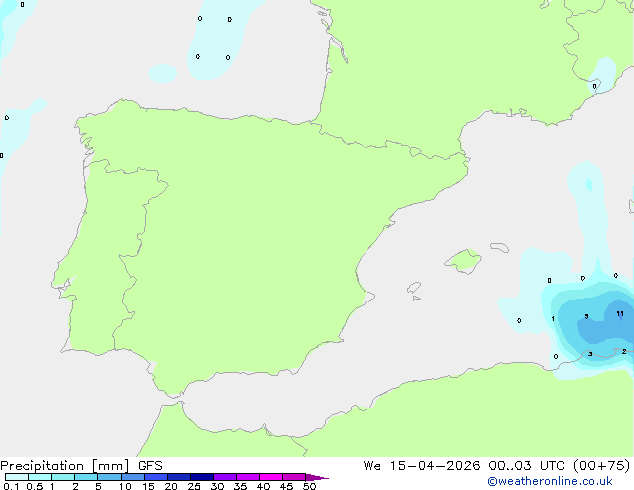634x490 pixels.
Task: Click the "3" precipitation value near Algerian coast
Action: pyautogui.click(x=590, y=354)
